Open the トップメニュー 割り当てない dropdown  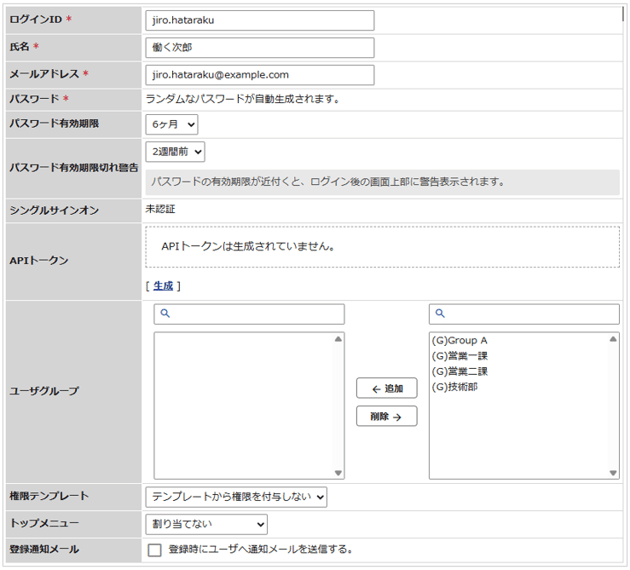207,524
